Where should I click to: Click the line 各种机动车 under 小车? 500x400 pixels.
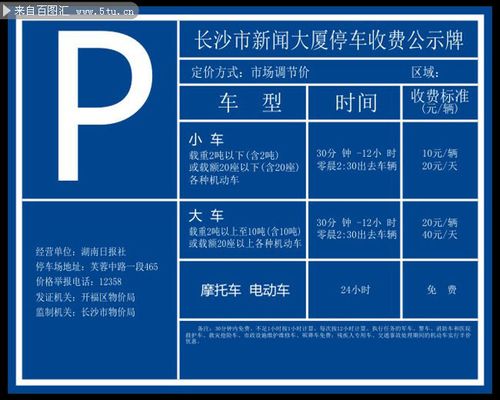pyautogui.click(x=214, y=180)
